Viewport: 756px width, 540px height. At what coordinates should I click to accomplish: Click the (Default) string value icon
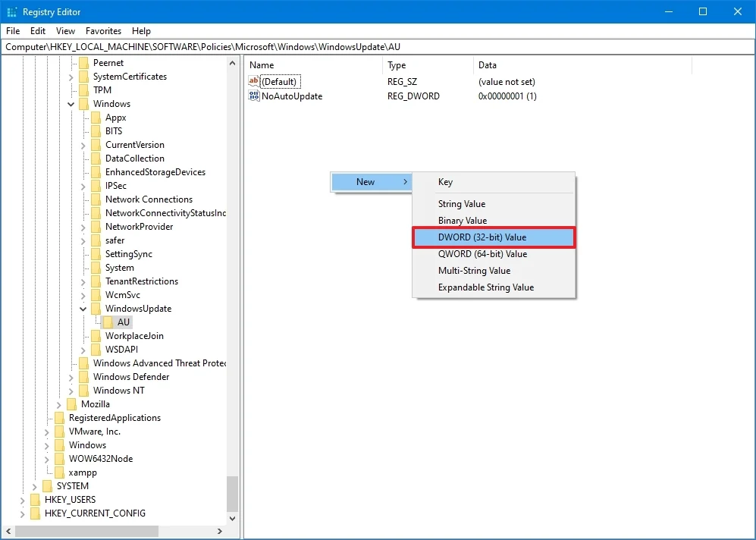point(253,81)
